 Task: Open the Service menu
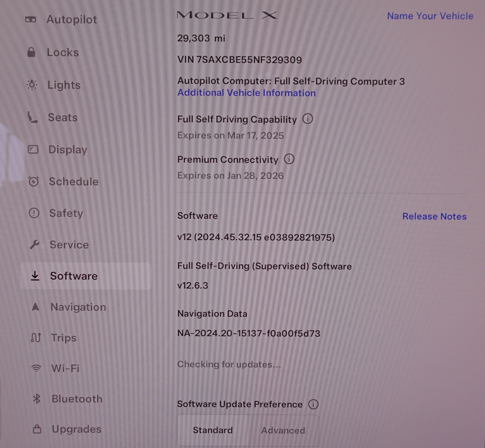[x=69, y=245]
